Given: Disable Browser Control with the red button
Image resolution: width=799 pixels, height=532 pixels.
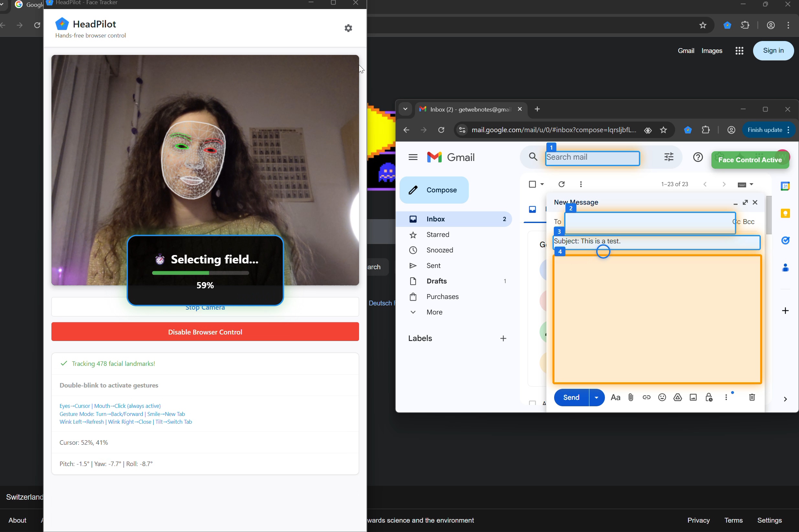Looking at the screenshot, I should tap(205, 332).
